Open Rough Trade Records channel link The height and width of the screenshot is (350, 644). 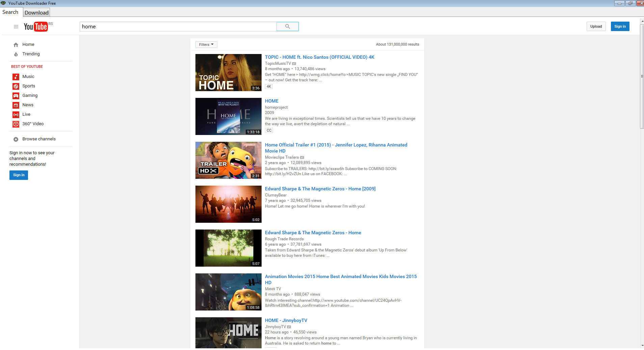click(x=284, y=239)
